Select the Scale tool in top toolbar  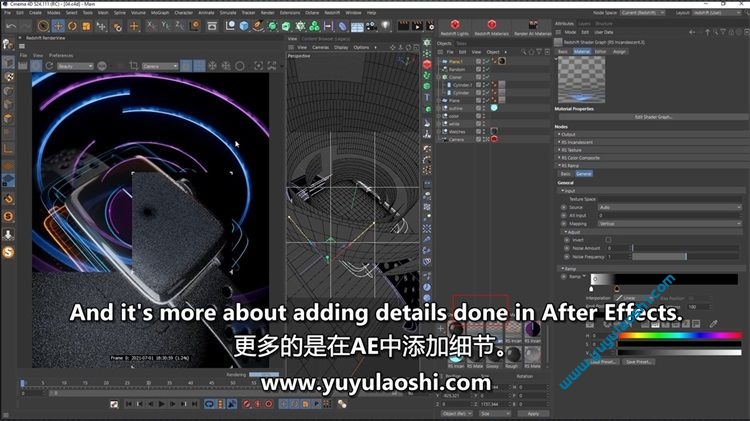pyautogui.click(x=86, y=26)
